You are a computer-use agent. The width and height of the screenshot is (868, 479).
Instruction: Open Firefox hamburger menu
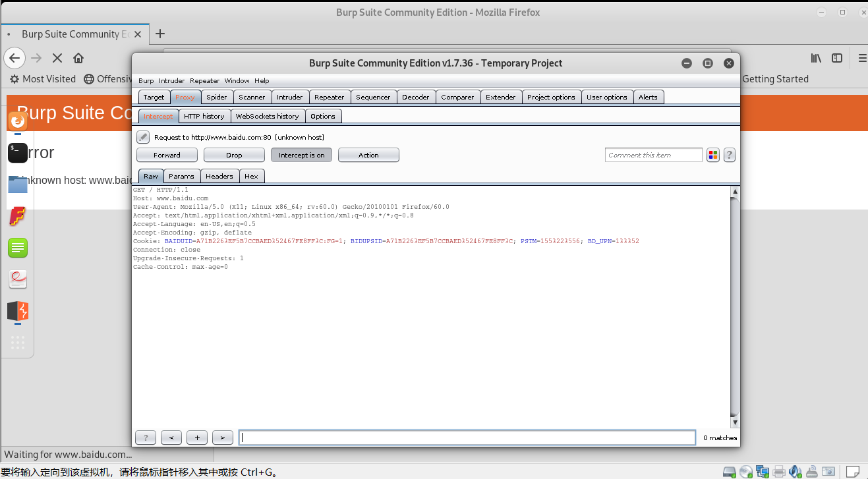[x=862, y=58]
